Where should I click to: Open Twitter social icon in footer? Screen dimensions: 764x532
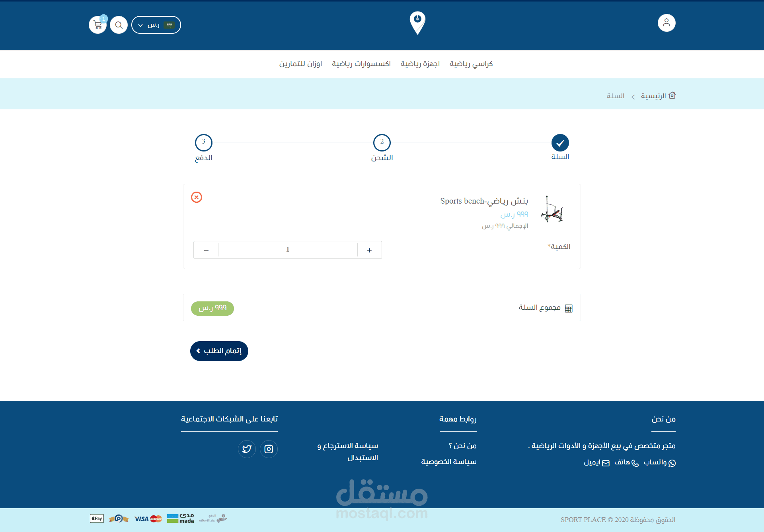[247, 449]
